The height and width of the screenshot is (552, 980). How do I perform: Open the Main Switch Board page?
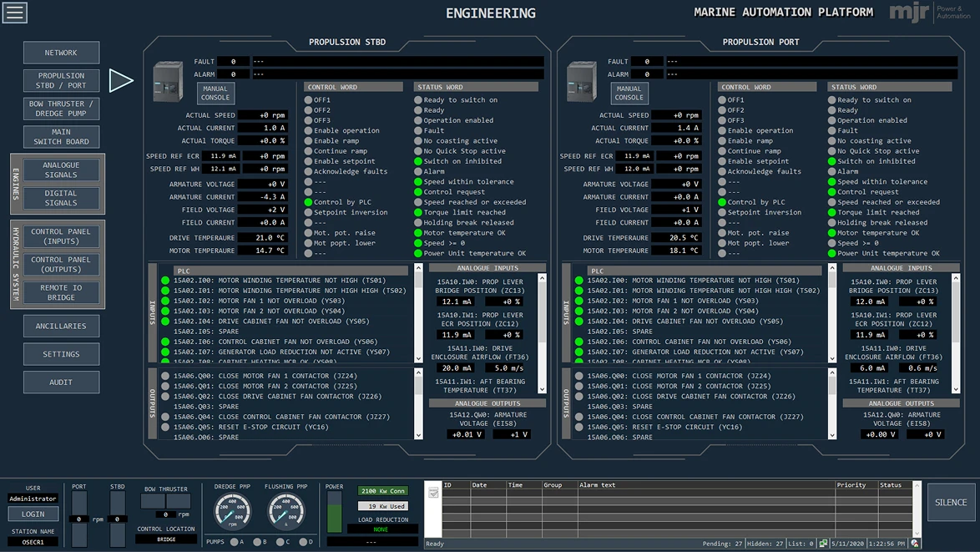tap(61, 137)
